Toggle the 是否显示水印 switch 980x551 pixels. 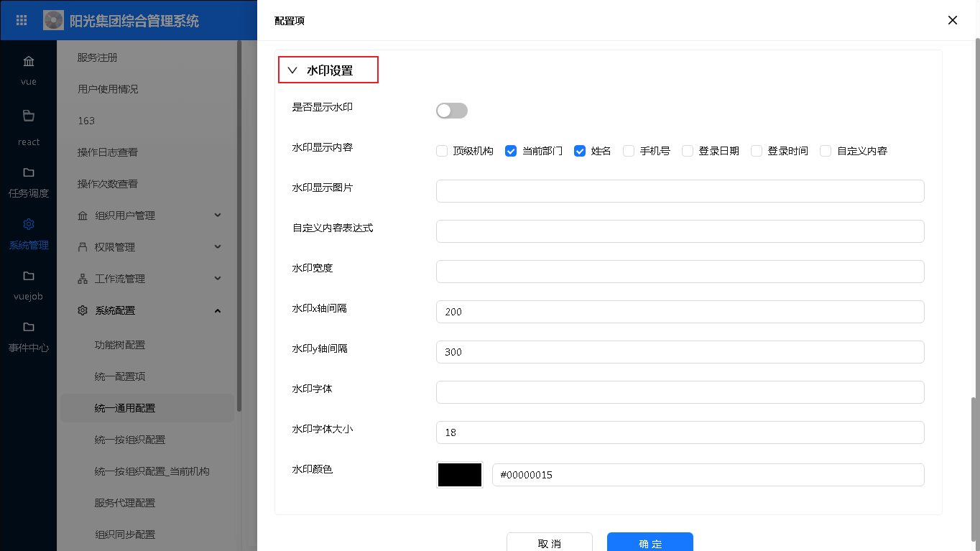pyautogui.click(x=452, y=110)
